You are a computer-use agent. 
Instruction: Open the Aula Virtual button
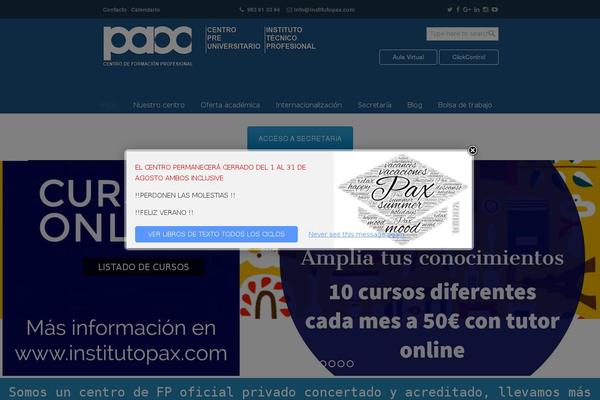(408, 57)
